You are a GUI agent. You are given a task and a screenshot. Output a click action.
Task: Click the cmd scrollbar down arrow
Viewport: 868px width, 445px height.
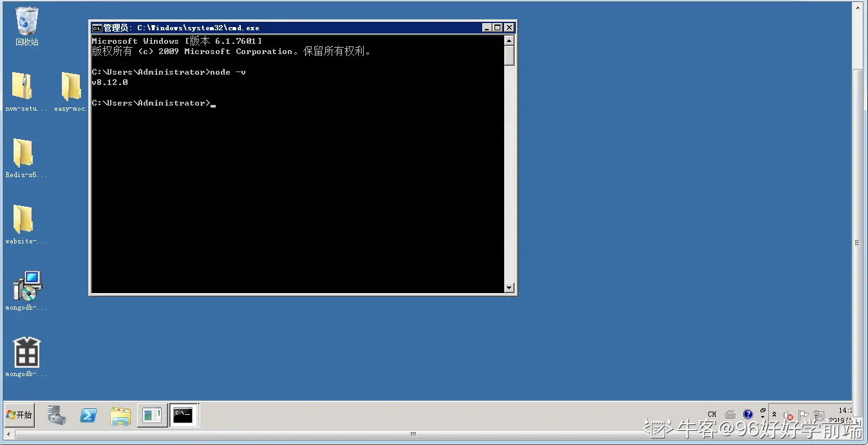tap(509, 288)
